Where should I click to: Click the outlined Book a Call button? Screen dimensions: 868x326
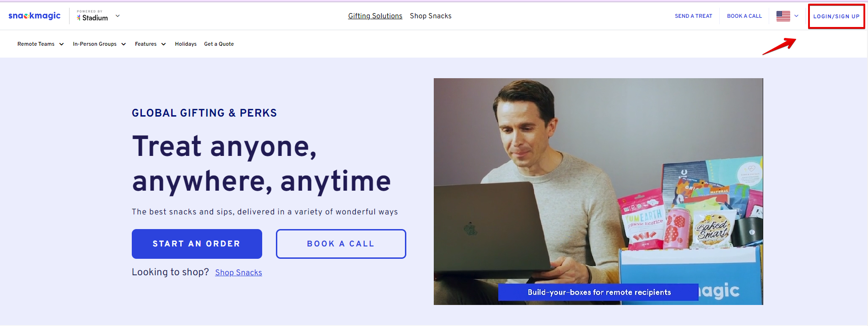pos(341,244)
